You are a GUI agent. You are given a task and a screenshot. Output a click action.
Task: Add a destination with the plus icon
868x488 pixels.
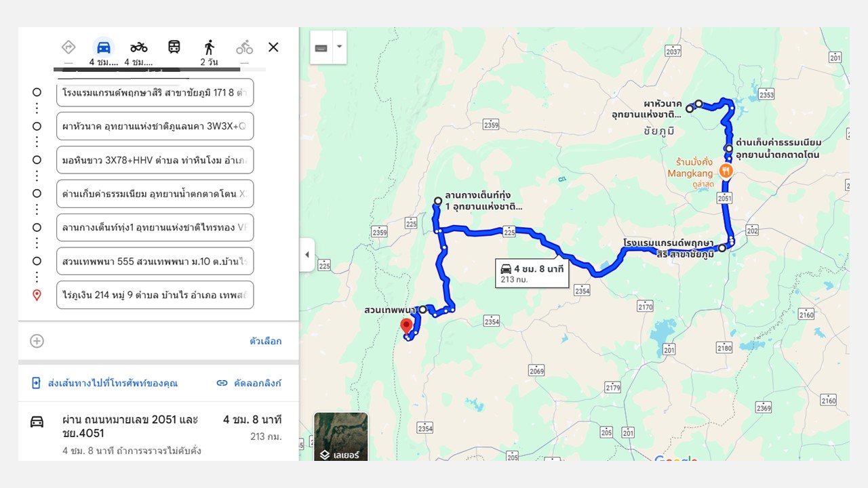(37, 341)
